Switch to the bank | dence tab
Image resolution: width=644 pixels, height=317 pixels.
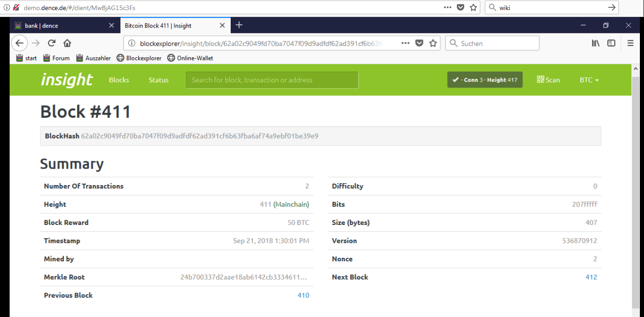coord(65,26)
